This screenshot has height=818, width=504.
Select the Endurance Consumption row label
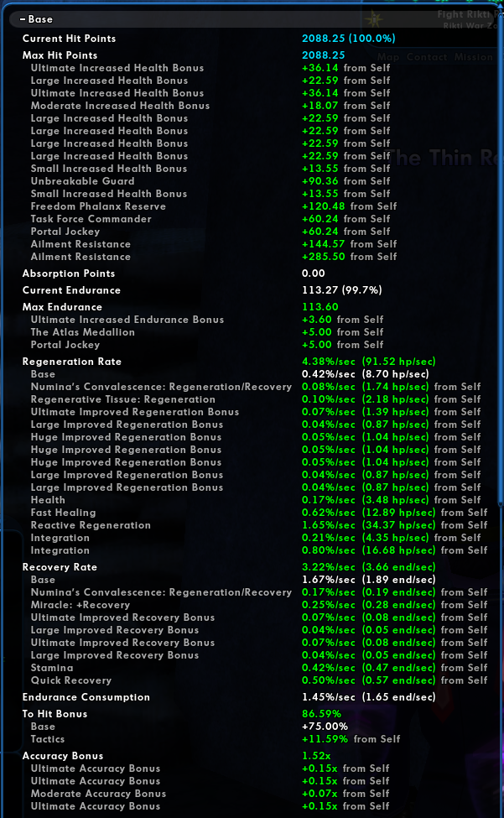point(86,697)
